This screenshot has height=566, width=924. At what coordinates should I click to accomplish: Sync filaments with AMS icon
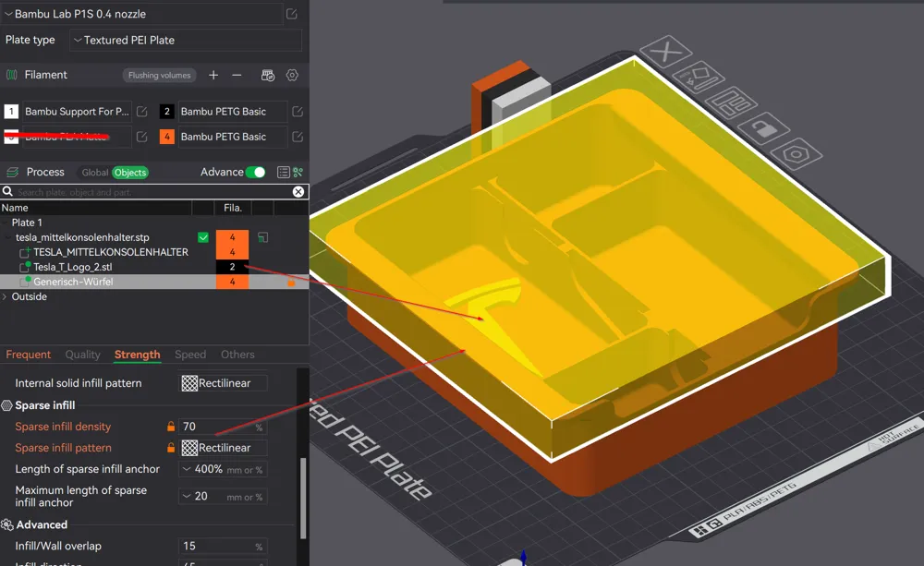coord(268,75)
